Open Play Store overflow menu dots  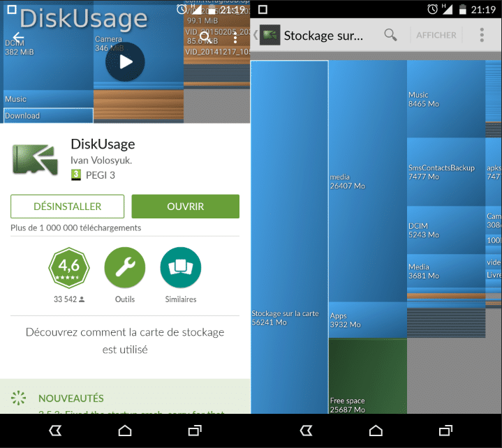(235, 38)
